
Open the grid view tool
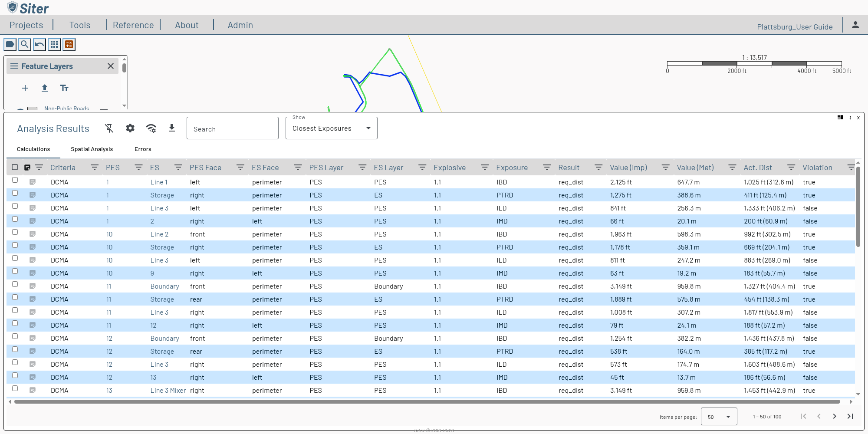[54, 44]
